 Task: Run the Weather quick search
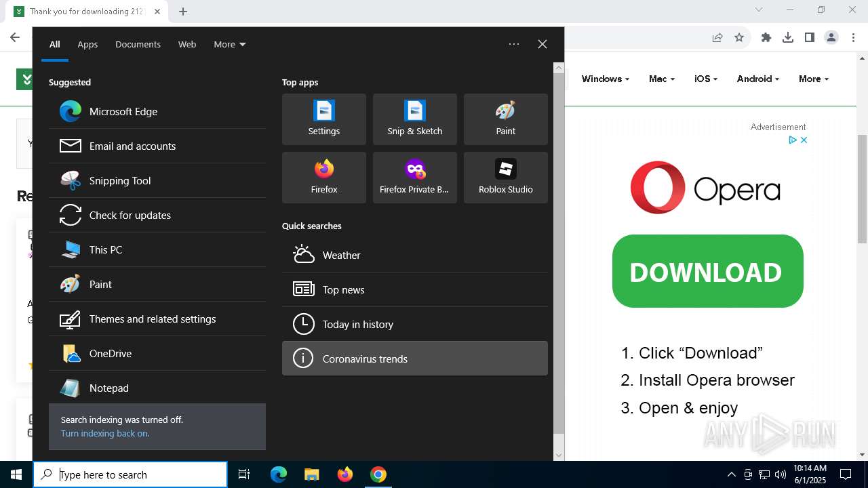[415, 255]
